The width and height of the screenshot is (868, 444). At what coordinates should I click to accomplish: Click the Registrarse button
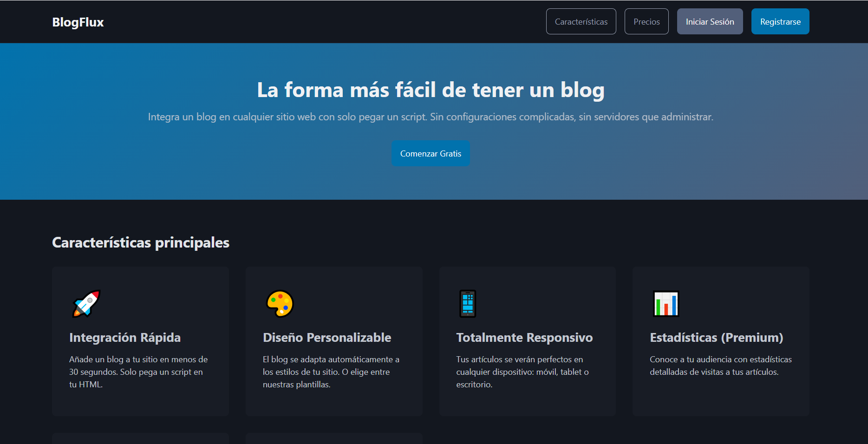pyautogui.click(x=780, y=22)
